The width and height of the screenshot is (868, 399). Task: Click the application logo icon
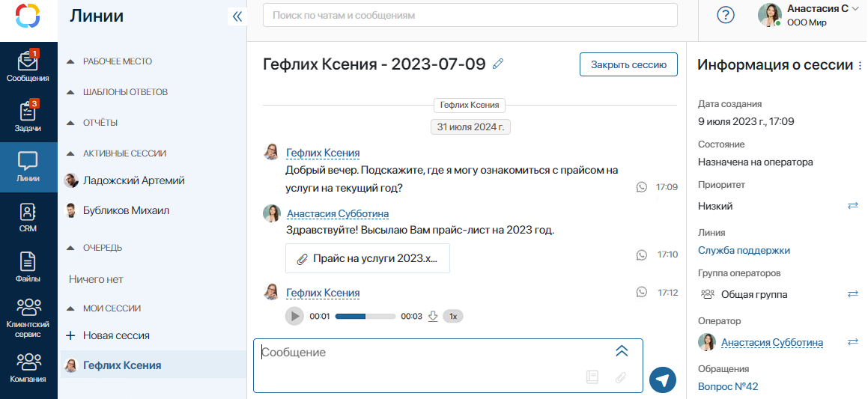(x=28, y=16)
